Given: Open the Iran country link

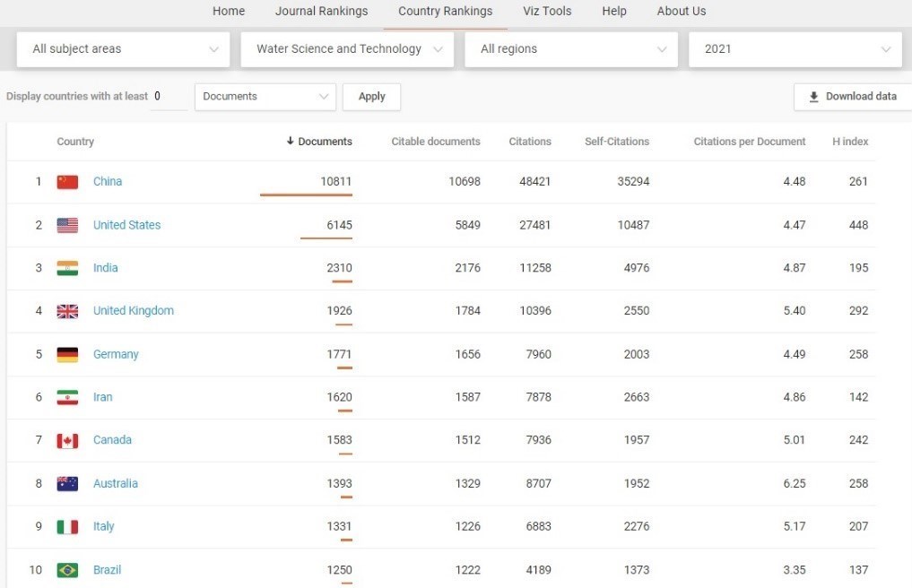Looking at the screenshot, I should [103, 397].
